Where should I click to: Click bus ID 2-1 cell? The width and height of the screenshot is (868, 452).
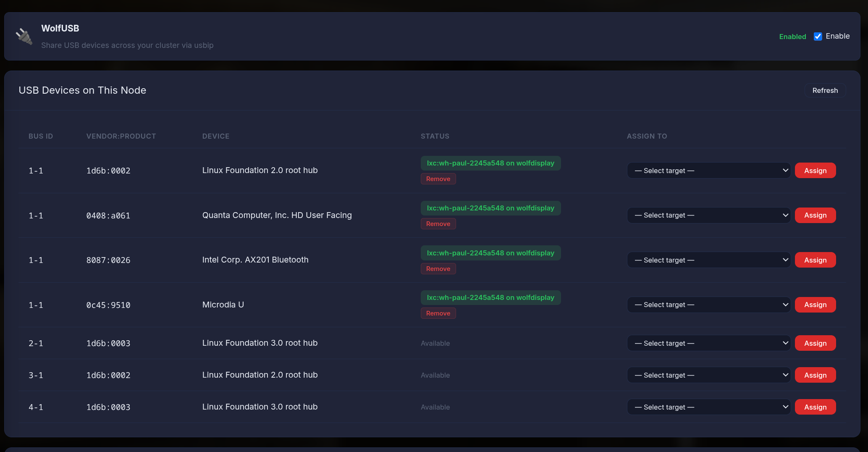click(36, 344)
